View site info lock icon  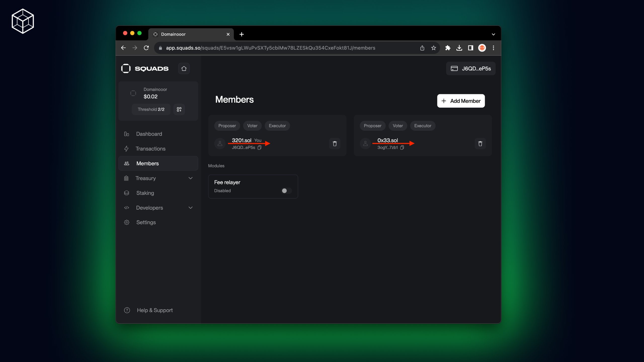click(160, 48)
